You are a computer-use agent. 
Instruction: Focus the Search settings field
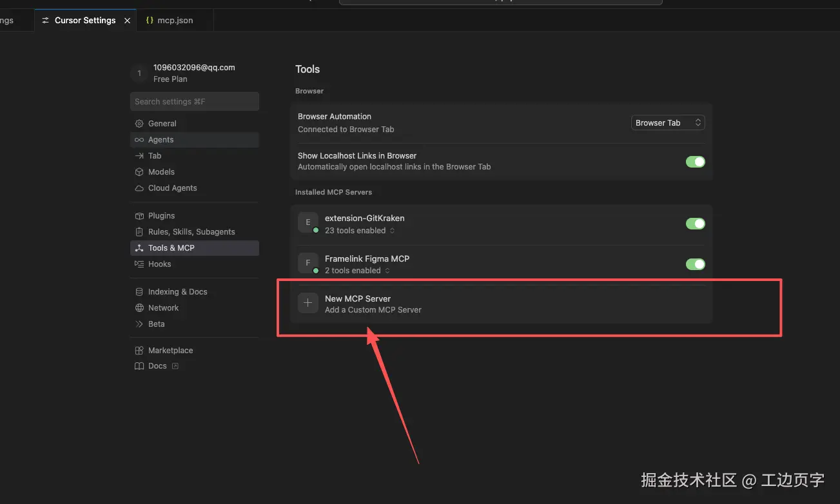click(195, 102)
